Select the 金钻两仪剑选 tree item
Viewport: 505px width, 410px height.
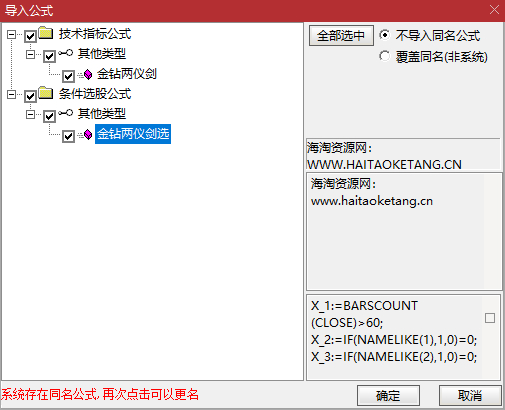[x=133, y=134]
